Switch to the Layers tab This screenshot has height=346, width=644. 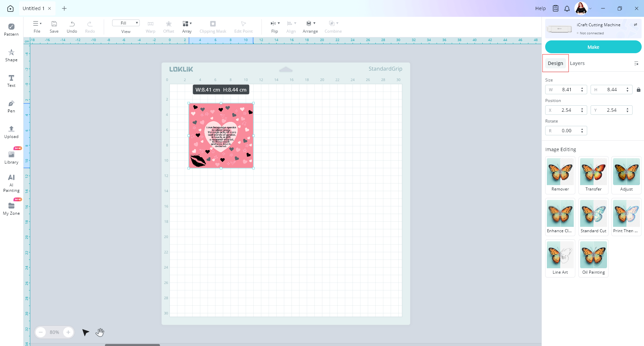click(x=577, y=63)
